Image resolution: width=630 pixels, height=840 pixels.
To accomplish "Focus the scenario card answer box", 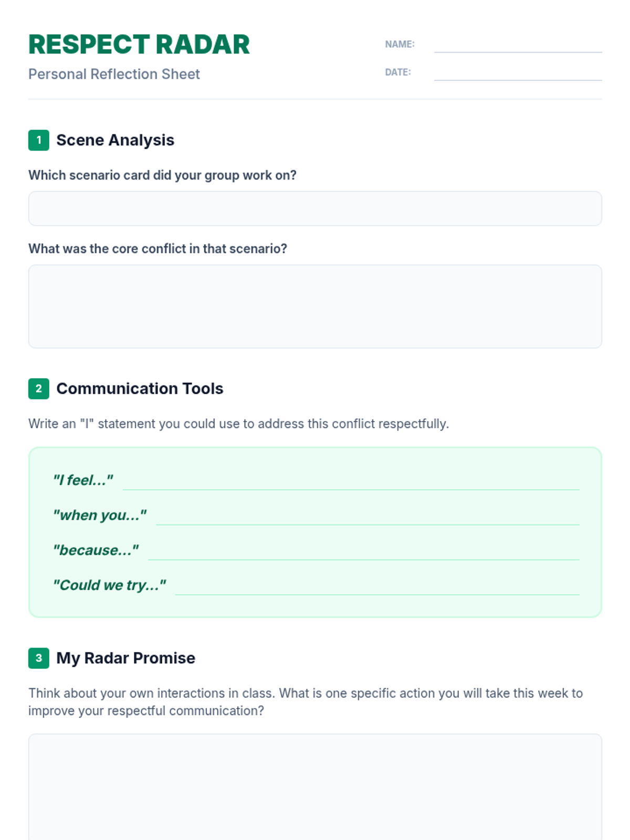I will pos(315,208).
